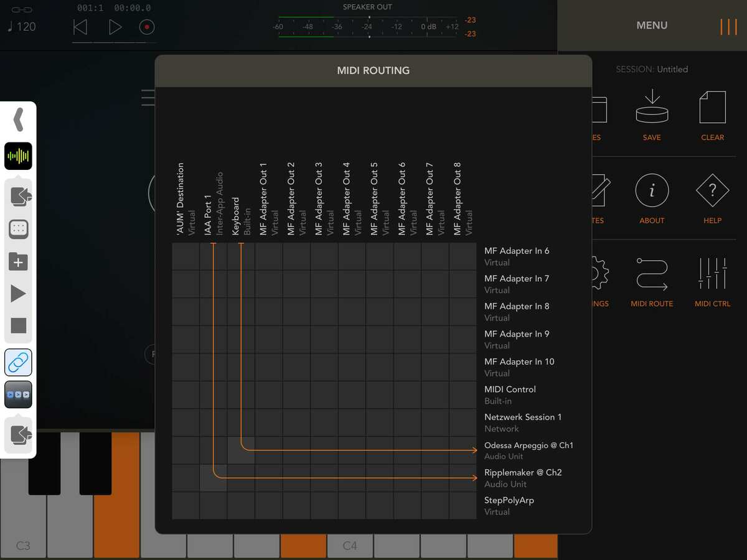Select the Odessa Arpeggio @ Ch1 row label
Image resolution: width=747 pixels, height=560 pixels.
pos(529,450)
